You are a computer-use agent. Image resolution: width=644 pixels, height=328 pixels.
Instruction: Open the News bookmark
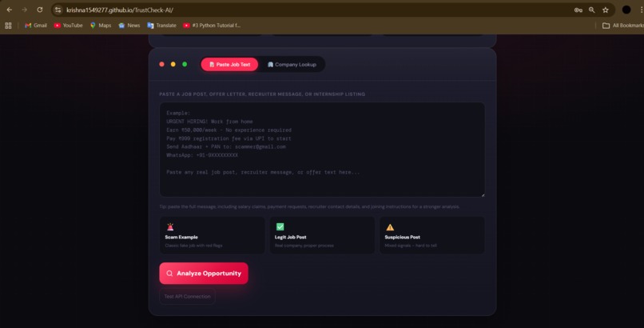coord(129,26)
